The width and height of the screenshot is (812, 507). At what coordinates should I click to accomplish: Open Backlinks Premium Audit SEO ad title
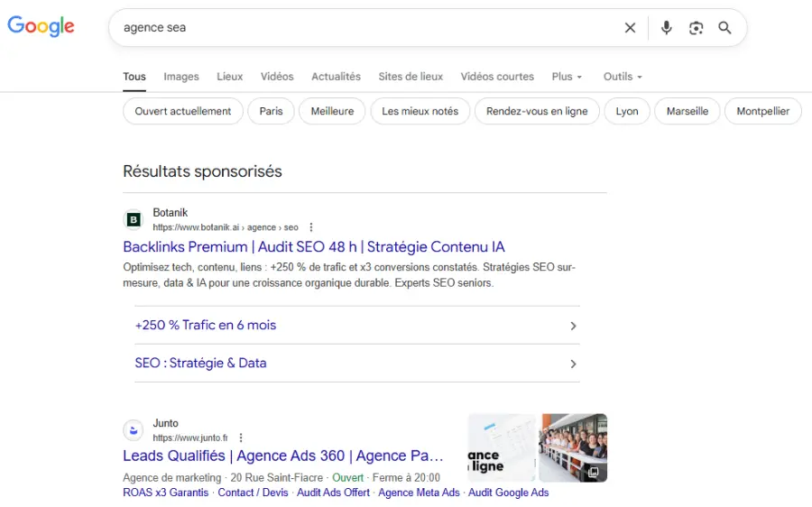(x=314, y=247)
